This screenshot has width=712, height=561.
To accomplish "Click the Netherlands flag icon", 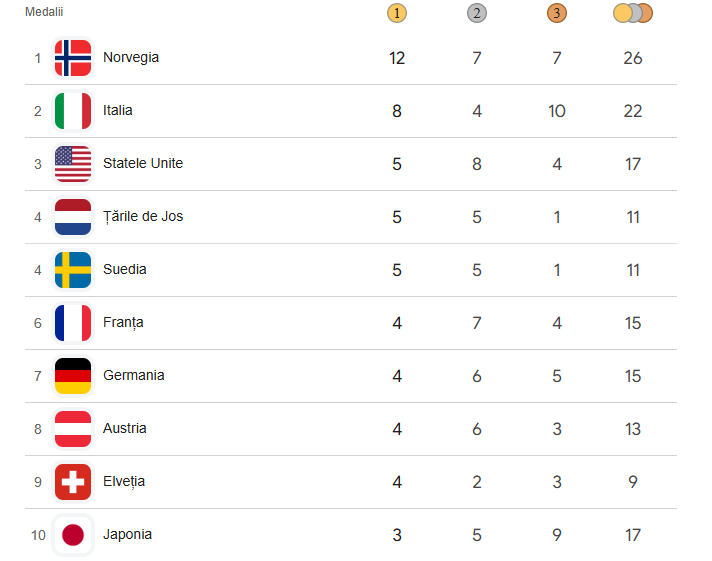I will click(x=73, y=217).
